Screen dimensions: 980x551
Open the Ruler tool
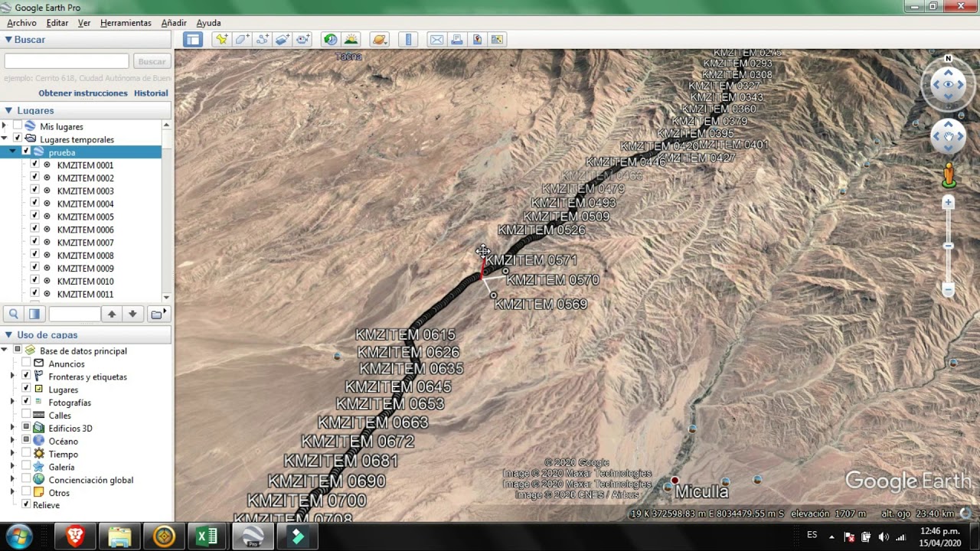click(408, 40)
